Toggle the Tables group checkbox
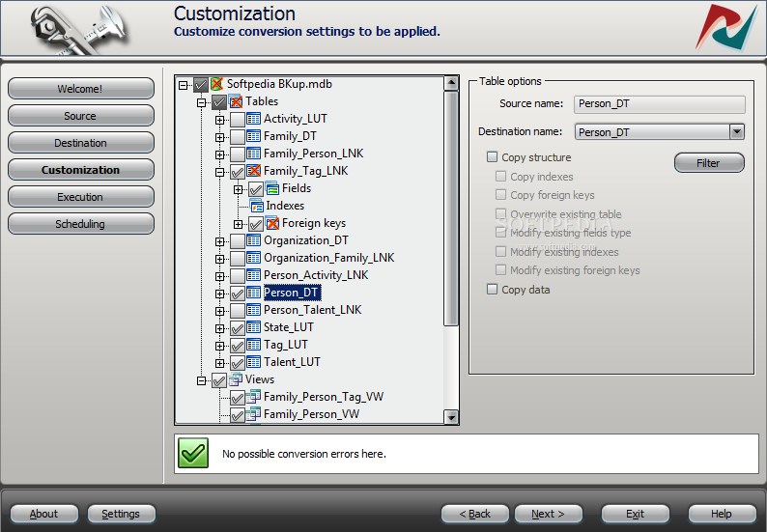Screen dimensions: 767x532 coord(219,102)
